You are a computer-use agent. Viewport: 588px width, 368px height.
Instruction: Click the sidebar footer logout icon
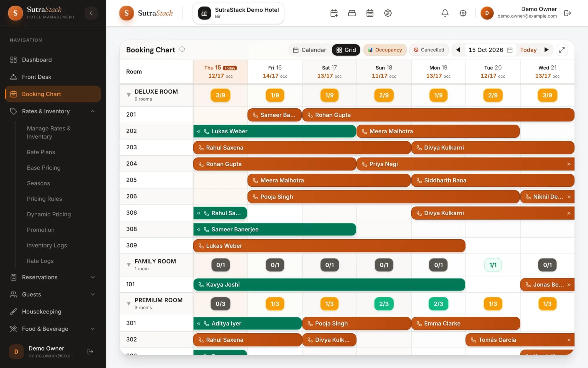[x=90, y=352]
